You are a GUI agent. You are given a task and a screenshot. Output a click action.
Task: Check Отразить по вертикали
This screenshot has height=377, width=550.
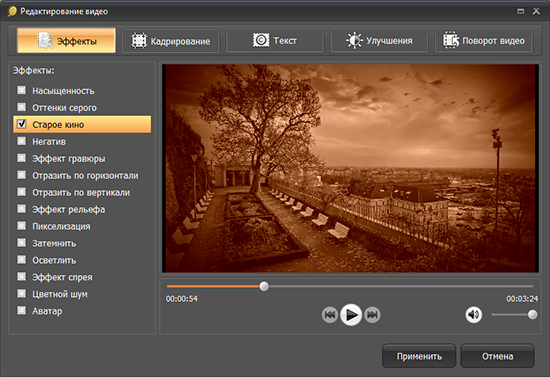click(x=22, y=192)
